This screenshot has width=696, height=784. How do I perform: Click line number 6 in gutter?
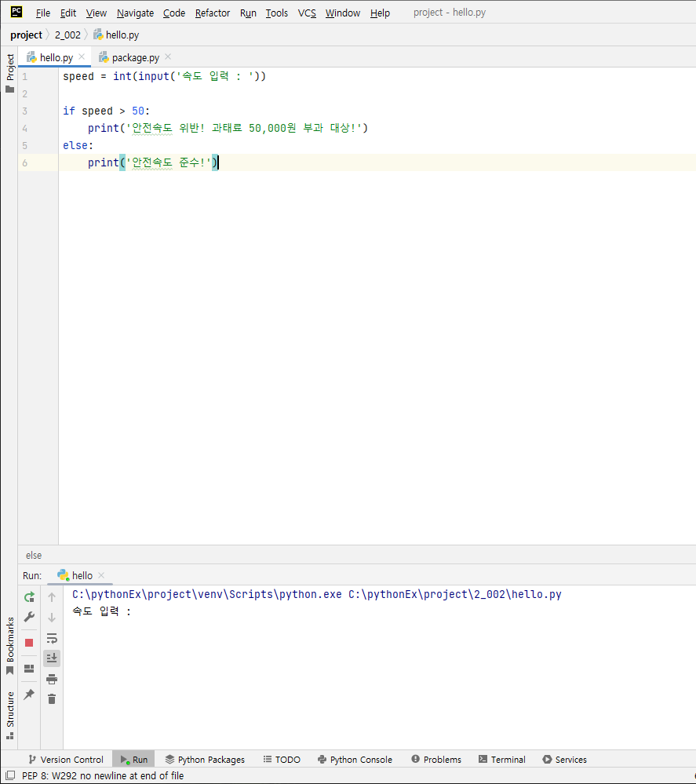[24, 163]
